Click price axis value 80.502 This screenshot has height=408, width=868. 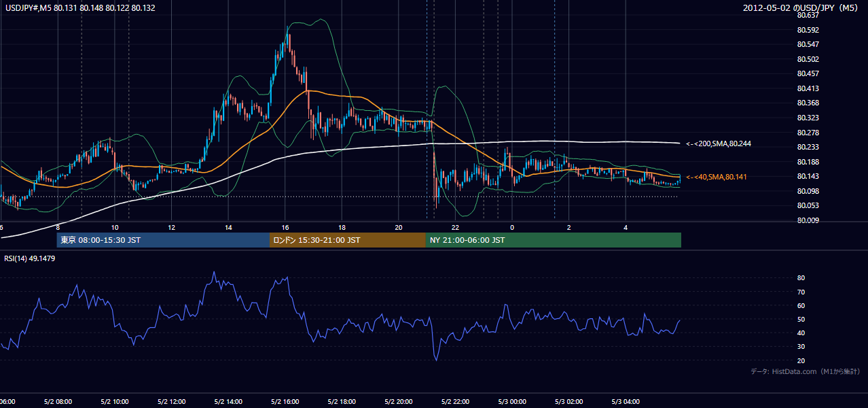(x=808, y=59)
